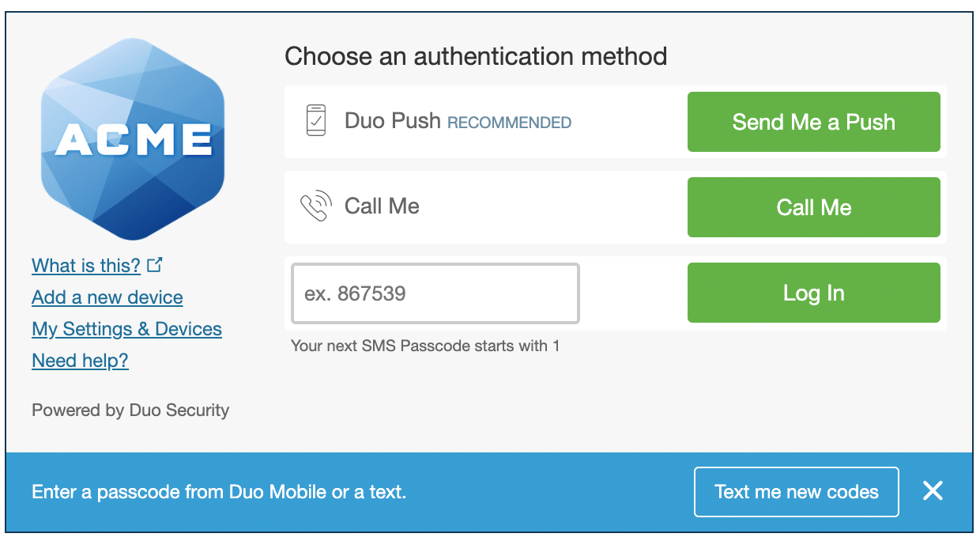
Task: Open the Need help? link
Action: coord(80,361)
